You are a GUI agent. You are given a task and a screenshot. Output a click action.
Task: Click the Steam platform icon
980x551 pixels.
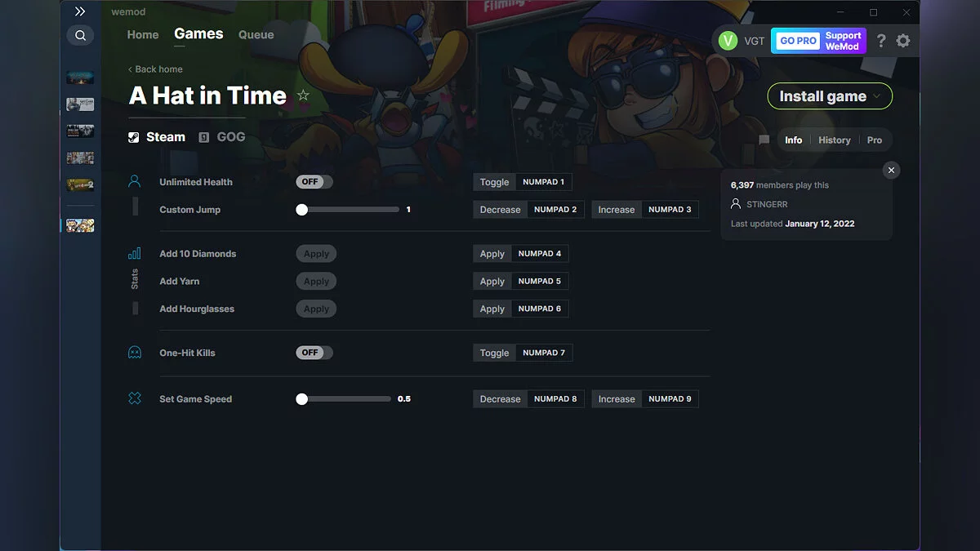(x=133, y=136)
